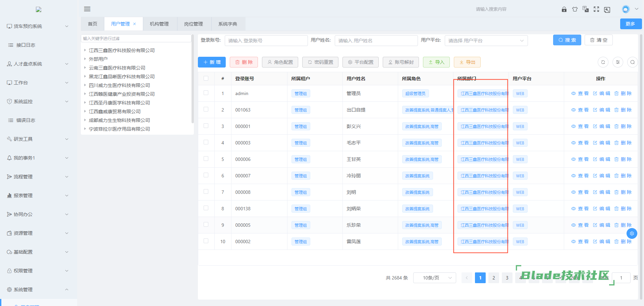Screen dimensions: 644x306
Task: Select checkbox for row 000007
Action: (206, 175)
